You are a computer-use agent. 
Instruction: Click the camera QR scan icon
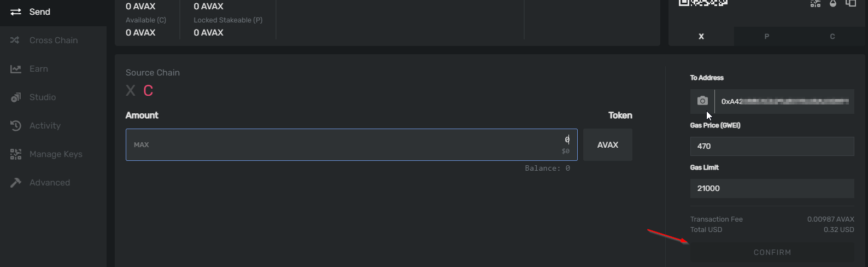(x=702, y=101)
